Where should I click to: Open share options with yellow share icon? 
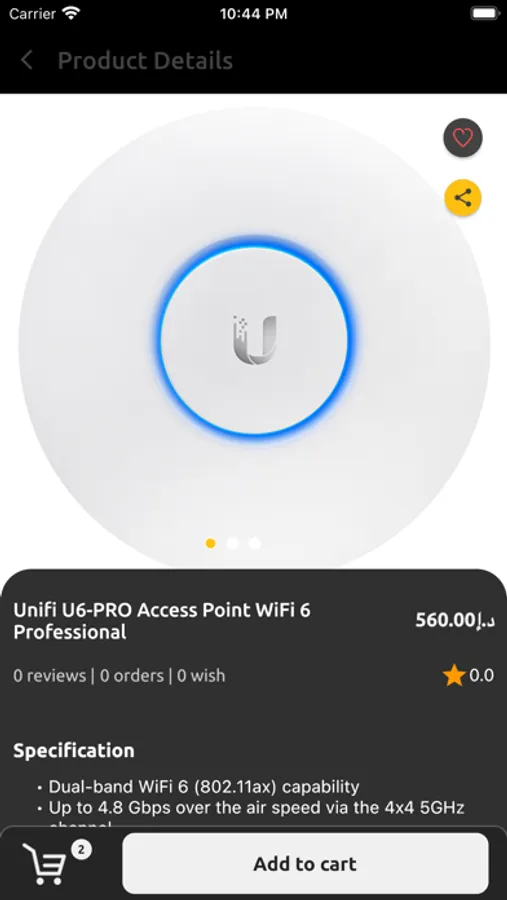coord(463,198)
